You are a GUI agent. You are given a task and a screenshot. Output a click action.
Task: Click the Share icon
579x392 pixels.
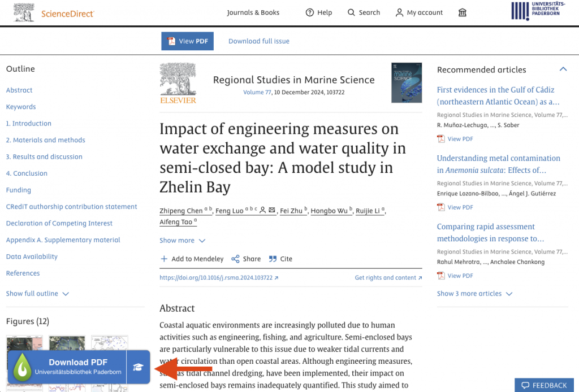point(235,259)
